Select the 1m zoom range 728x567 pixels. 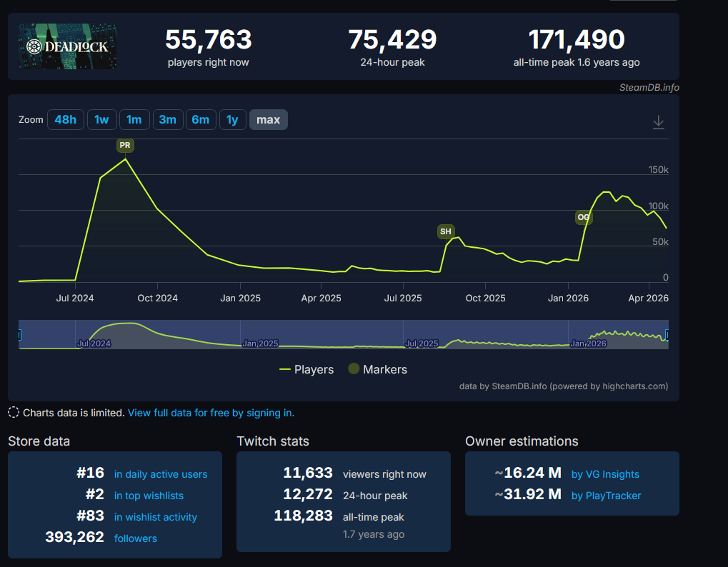(134, 119)
